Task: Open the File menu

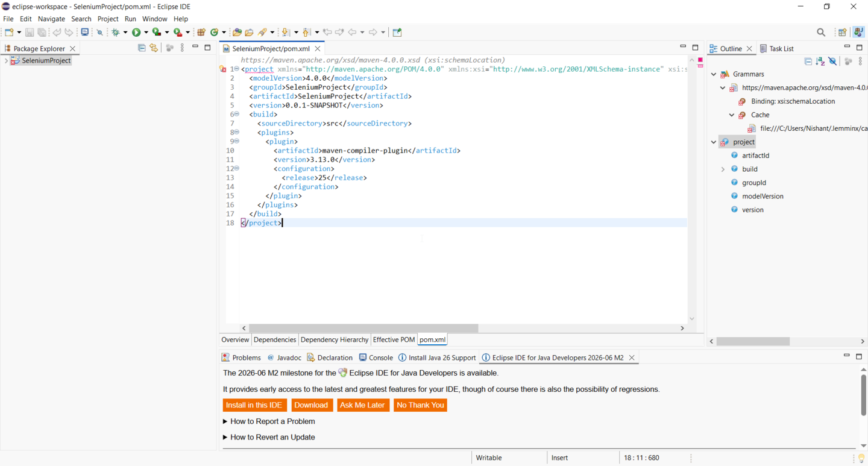Action: (8, 19)
